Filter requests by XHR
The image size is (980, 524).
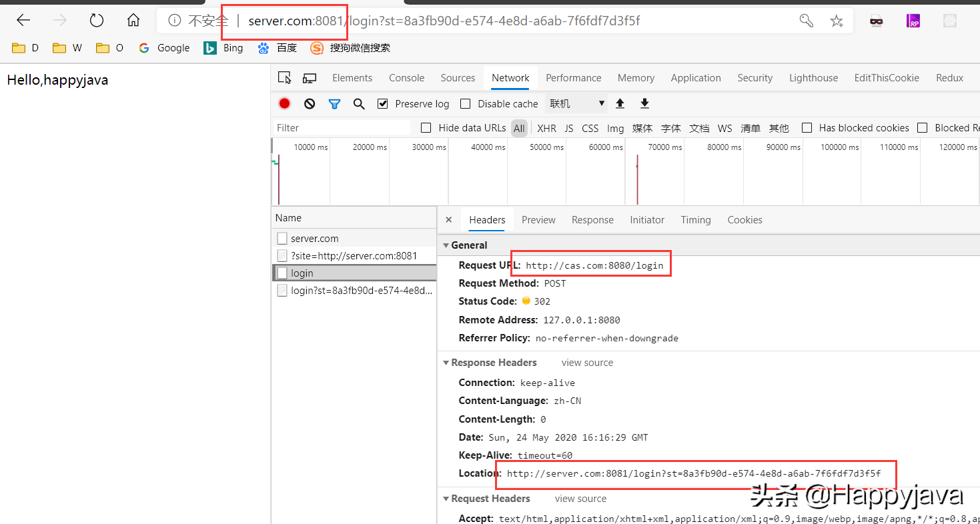546,128
